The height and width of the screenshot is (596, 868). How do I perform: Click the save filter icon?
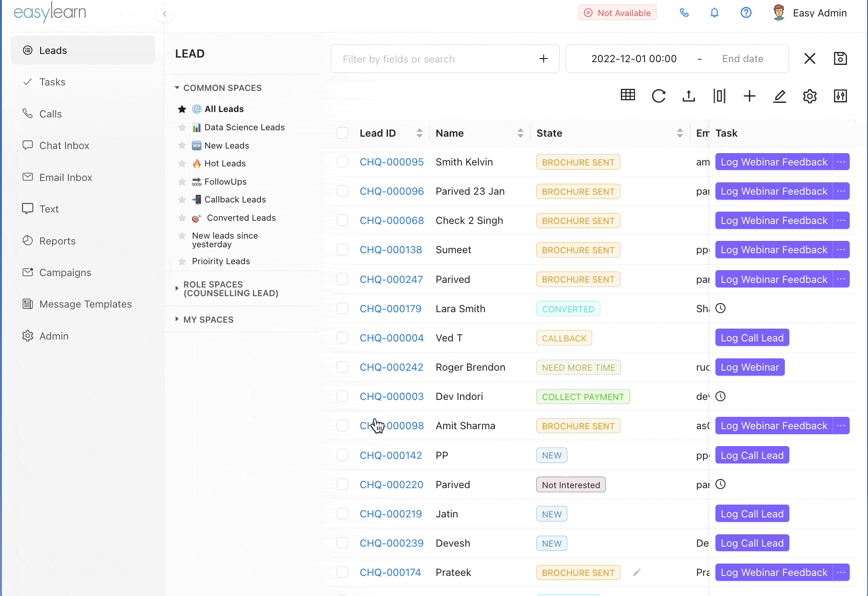click(x=840, y=59)
